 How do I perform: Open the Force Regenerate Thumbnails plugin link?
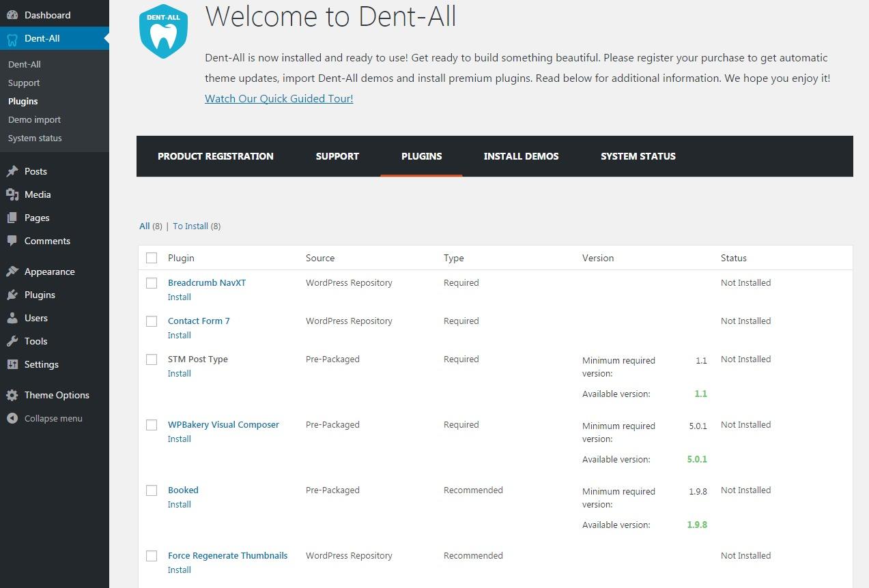point(227,555)
